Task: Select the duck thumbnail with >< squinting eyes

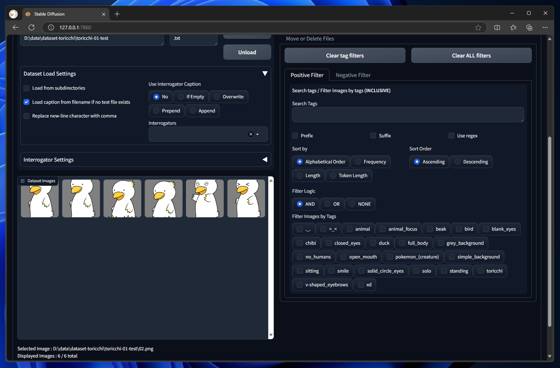Action: (x=246, y=198)
